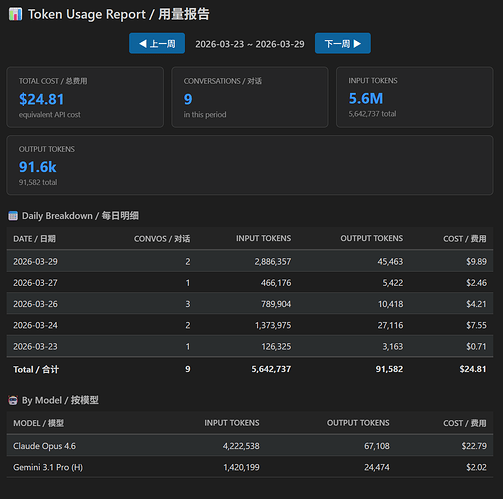Select the 2026-03-29 date row

pyautogui.click(x=250, y=261)
